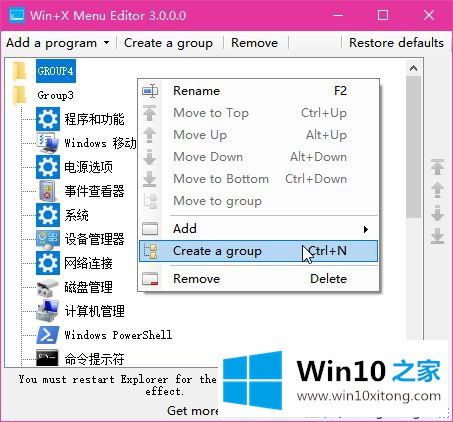Click the Win+X Menu Editor title icon

pyautogui.click(x=17, y=15)
